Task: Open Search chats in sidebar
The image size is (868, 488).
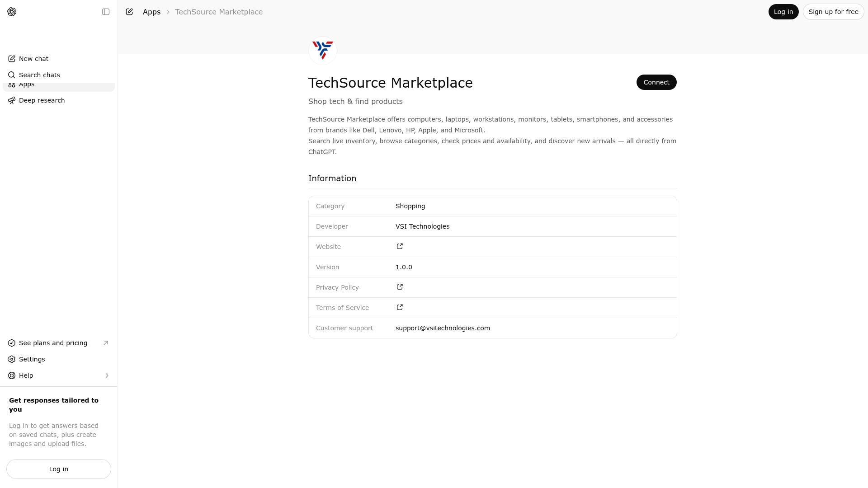Action: click(59, 75)
